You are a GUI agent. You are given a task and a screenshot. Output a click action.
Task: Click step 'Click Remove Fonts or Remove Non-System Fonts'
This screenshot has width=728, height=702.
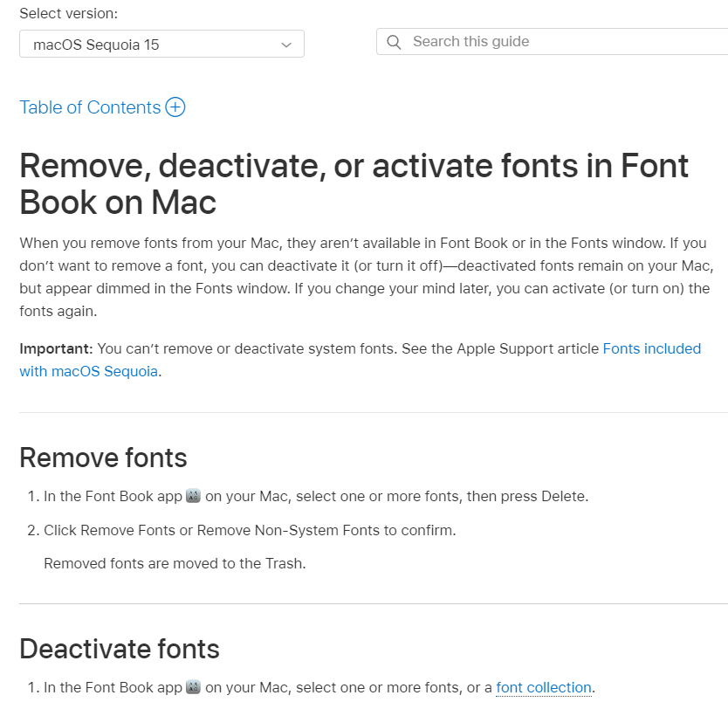[250, 530]
